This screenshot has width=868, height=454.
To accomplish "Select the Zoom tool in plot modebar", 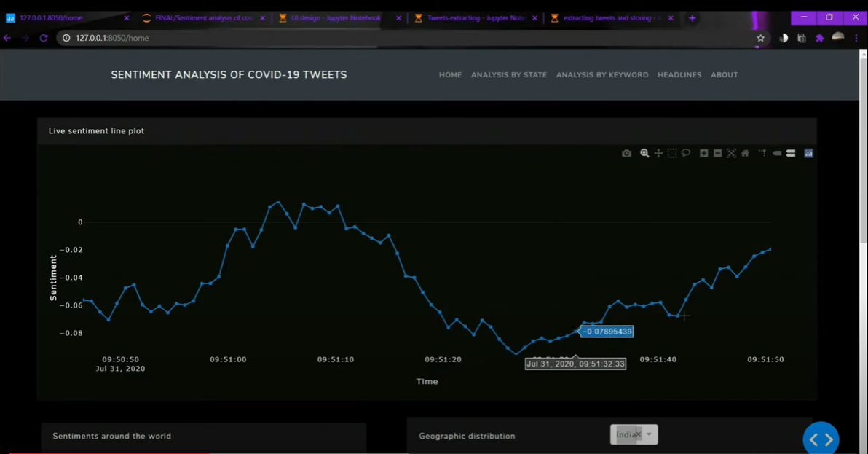I will 644,153.
